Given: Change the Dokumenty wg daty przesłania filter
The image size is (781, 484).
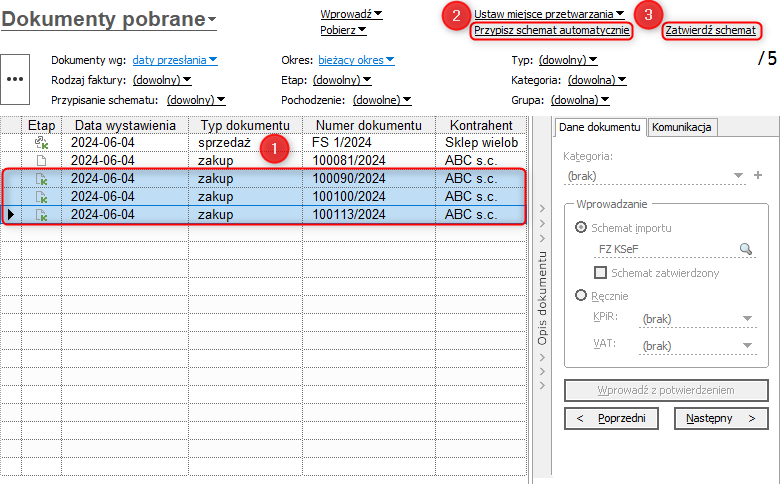Looking at the screenshot, I should coord(175,60).
